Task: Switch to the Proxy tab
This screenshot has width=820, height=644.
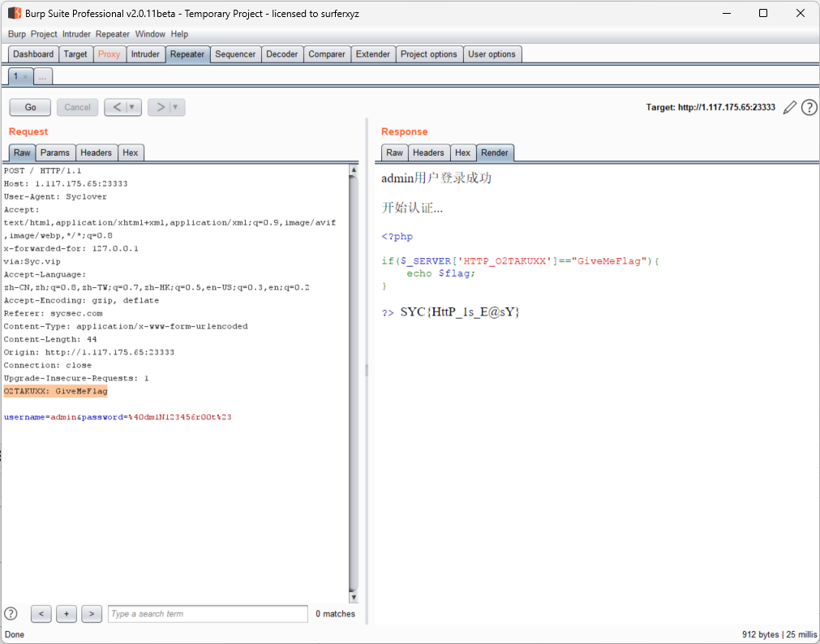Action: point(109,54)
